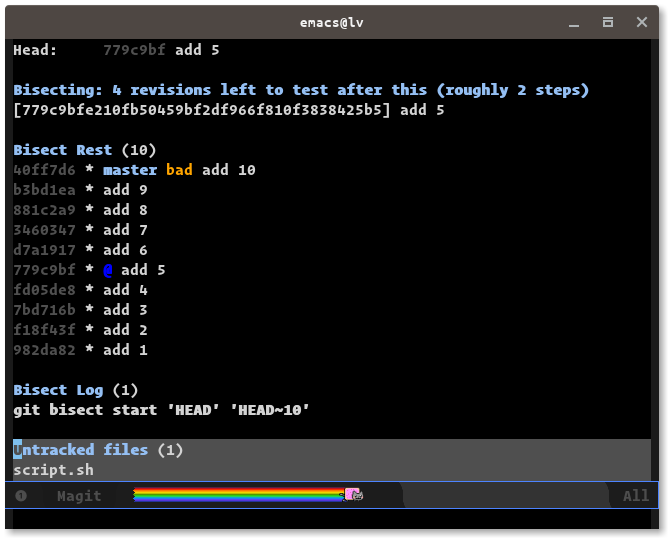Click the Head: label

point(35,50)
